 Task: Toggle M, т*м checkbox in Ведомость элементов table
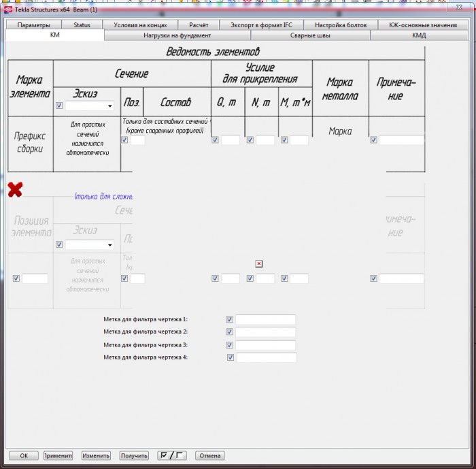coord(284,140)
